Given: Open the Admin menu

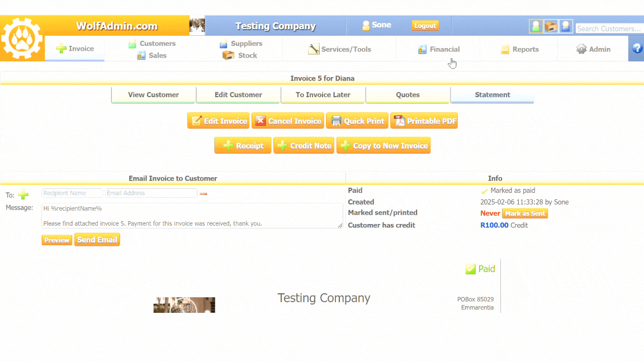Looking at the screenshot, I should [x=593, y=49].
